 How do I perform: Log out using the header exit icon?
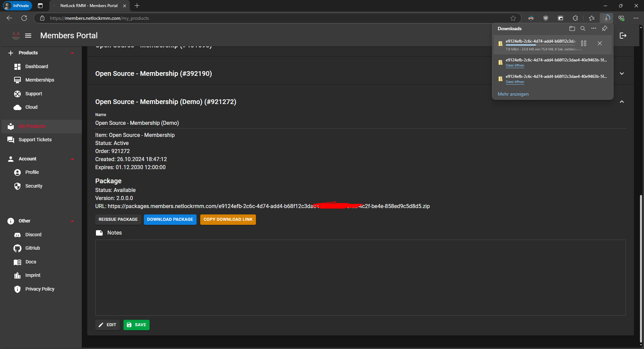pos(623,36)
